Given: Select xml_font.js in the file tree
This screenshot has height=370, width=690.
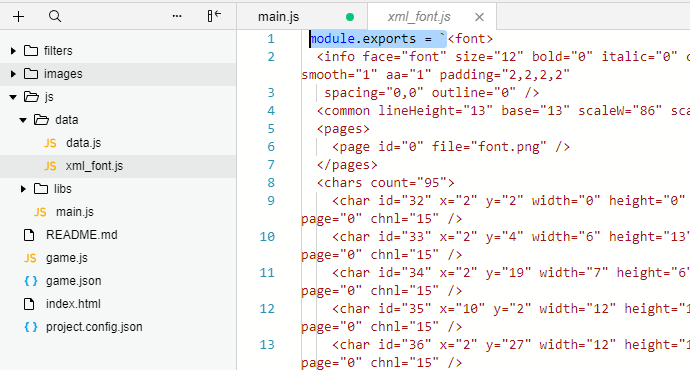Looking at the screenshot, I should [94, 166].
